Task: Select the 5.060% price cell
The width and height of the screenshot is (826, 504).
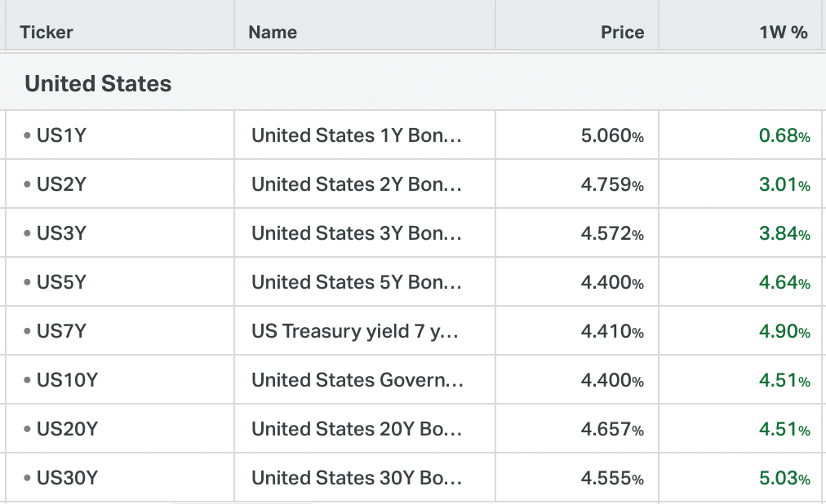Action: click(x=612, y=135)
